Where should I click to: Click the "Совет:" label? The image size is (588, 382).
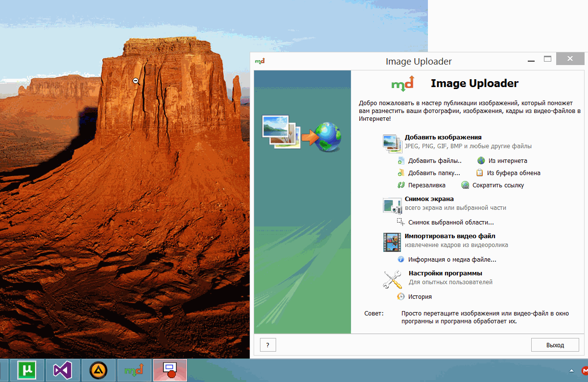tap(374, 314)
